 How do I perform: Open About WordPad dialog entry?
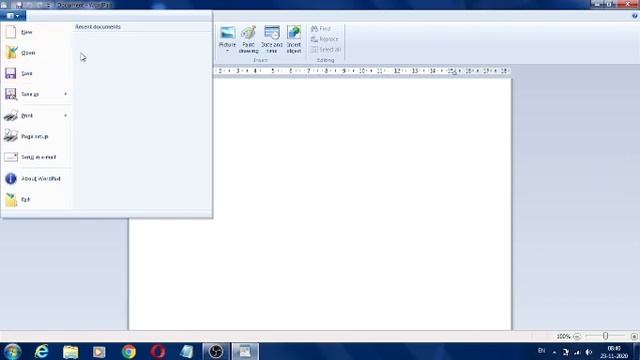(36, 179)
